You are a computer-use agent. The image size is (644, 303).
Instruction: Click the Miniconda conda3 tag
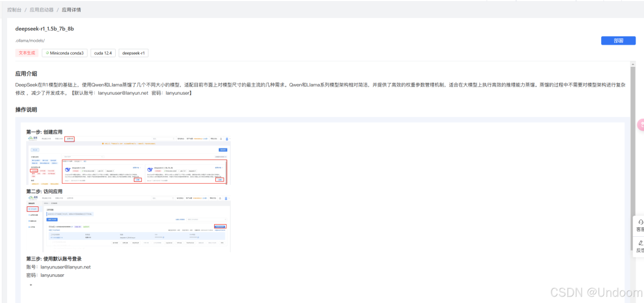[x=64, y=53]
